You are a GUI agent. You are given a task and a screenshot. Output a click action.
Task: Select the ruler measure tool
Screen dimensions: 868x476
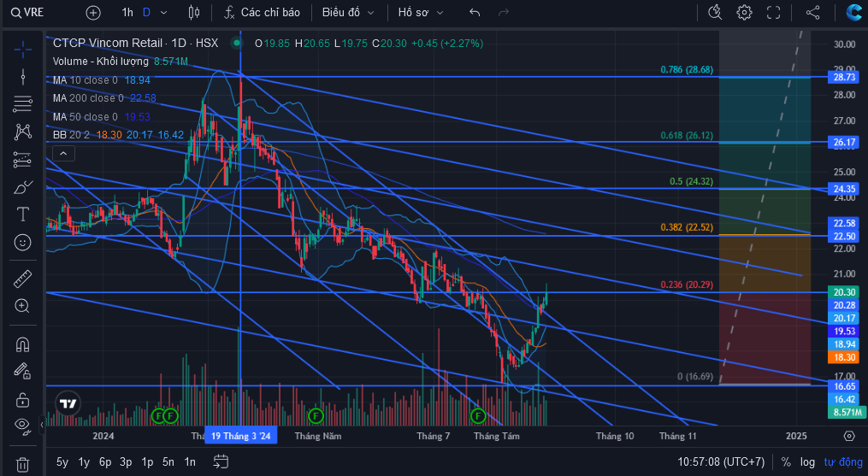[23, 279]
